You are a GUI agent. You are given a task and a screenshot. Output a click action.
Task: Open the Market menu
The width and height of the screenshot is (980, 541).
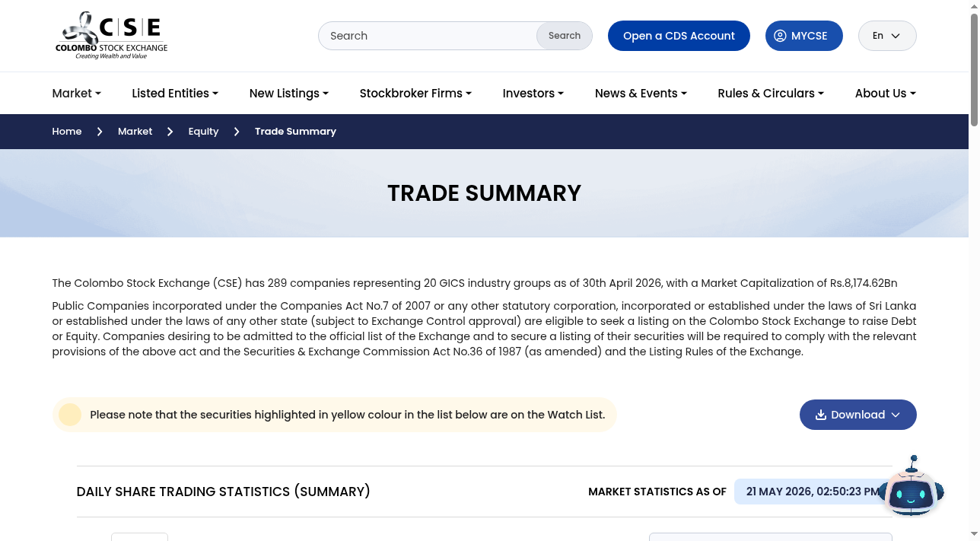(x=77, y=93)
